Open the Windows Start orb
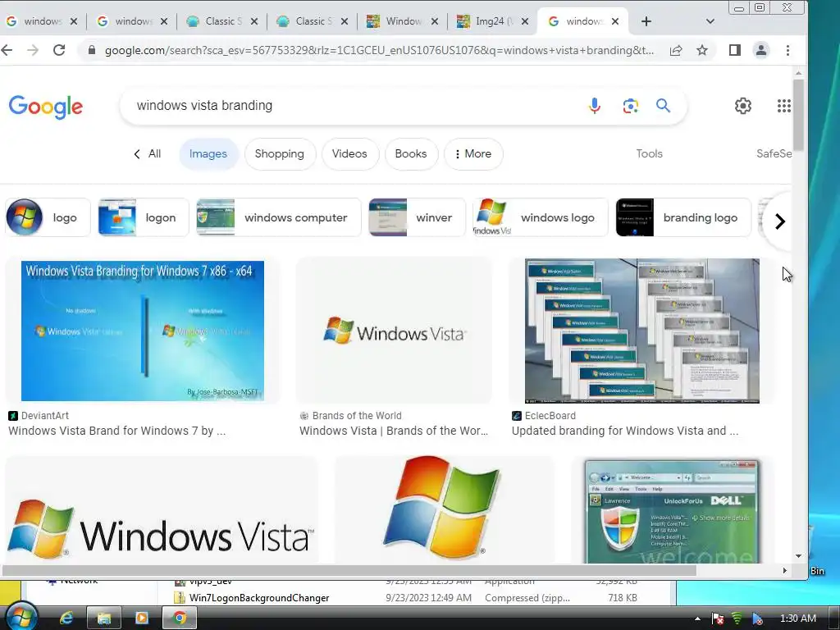 point(21,617)
